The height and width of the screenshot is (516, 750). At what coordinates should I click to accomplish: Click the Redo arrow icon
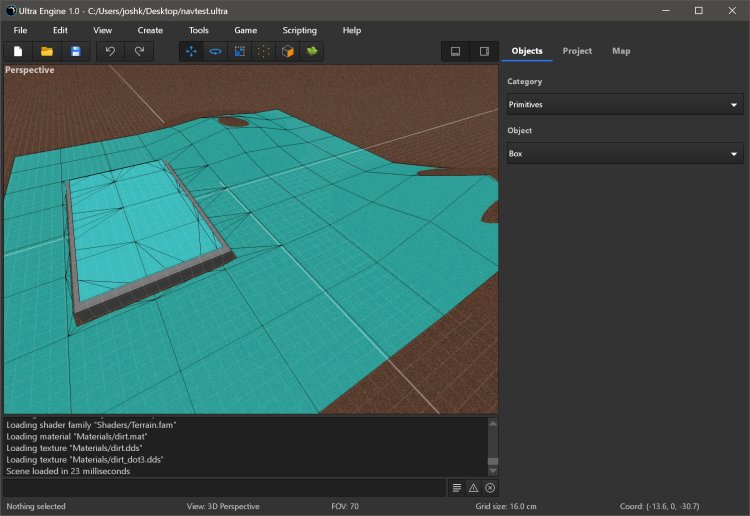(138, 51)
